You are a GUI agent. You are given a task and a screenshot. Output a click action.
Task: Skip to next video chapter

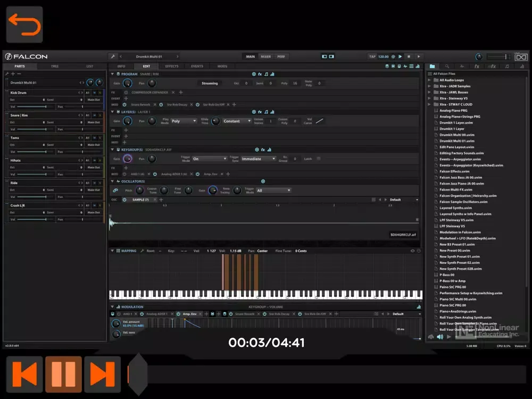[x=103, y=374]
